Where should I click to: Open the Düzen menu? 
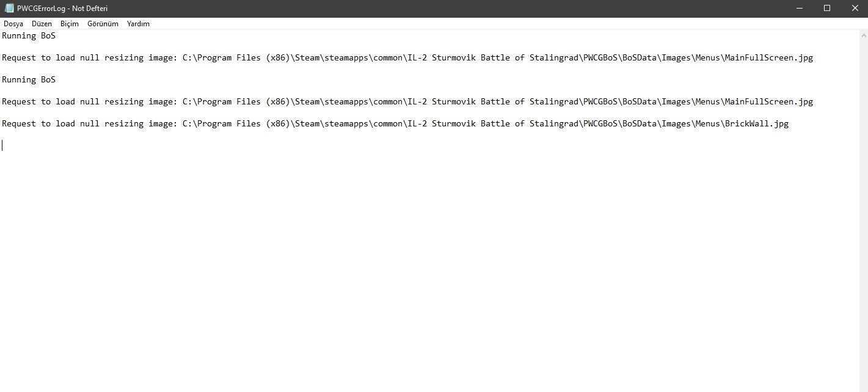pos(42,24)
